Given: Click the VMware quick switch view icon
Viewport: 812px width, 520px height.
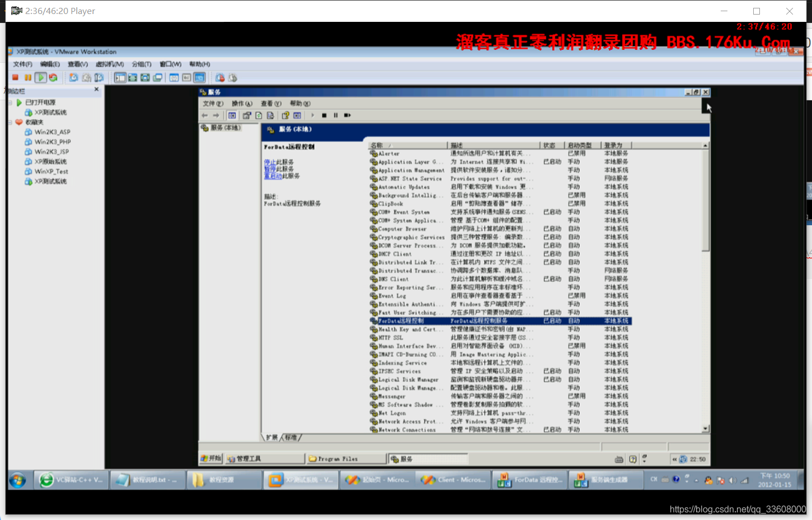Looking at the screenshot, I should tap(133, 77).
